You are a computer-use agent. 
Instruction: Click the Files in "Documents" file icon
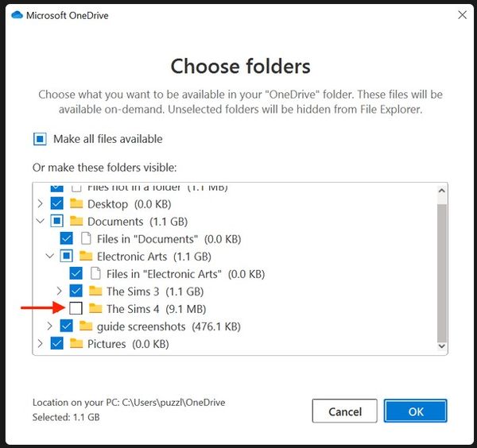coord(86,239)
